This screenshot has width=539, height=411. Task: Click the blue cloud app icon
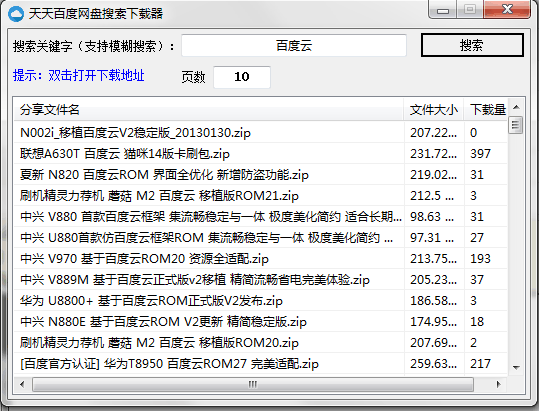coord(16,14)
